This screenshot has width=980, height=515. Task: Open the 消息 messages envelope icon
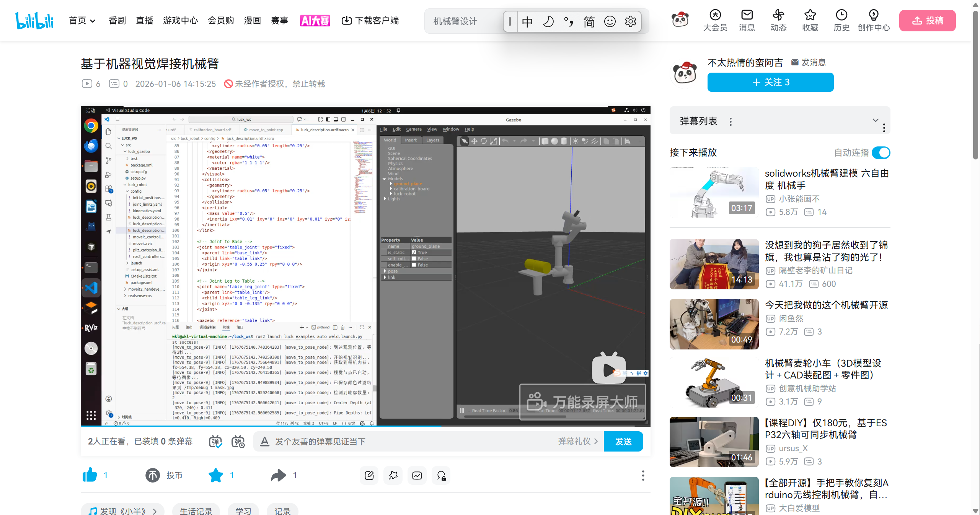point(747,15)
